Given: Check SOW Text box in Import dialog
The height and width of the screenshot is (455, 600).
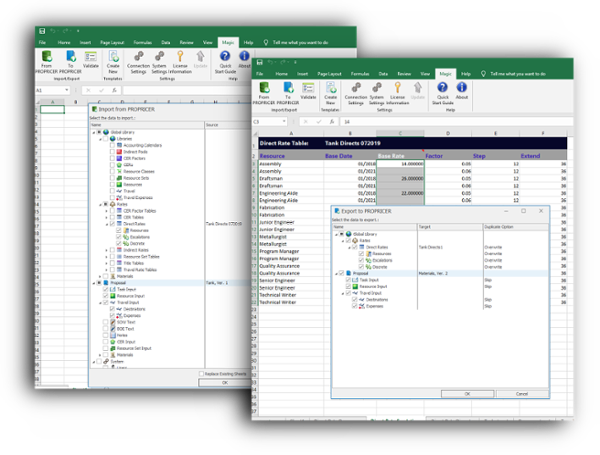Looking at the screenshot, I should [x=106, y=322].
